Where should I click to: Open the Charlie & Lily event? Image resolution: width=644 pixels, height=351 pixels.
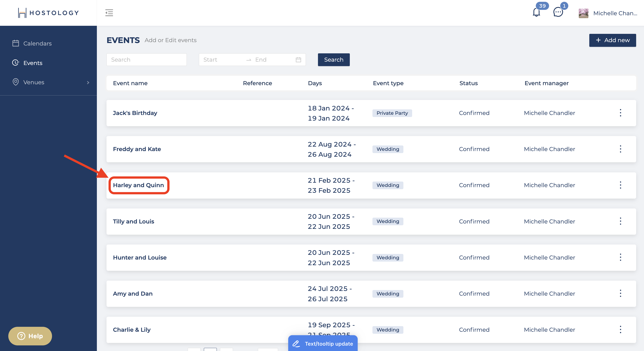tap(131, 329)
